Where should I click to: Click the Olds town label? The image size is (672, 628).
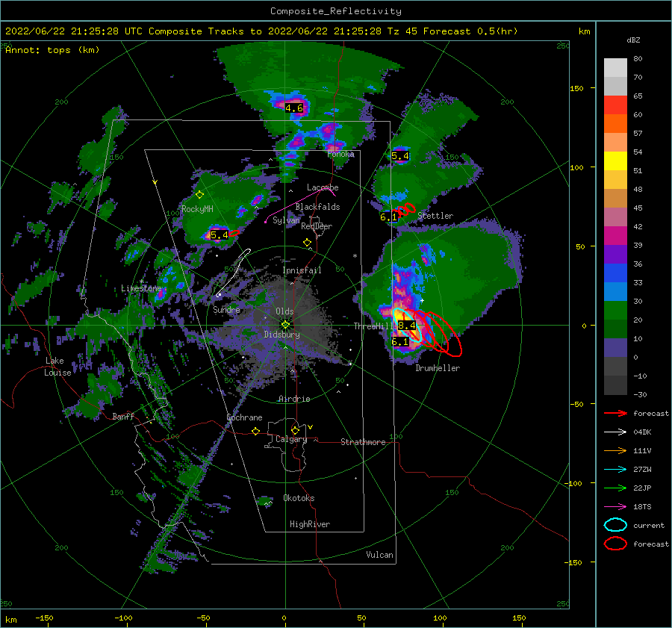pos(284,311)
